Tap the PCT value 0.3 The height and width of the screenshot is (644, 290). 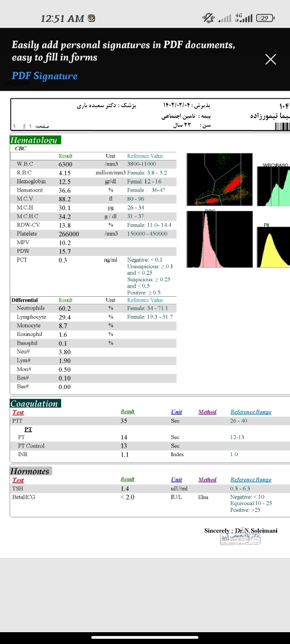pos(63,260)
